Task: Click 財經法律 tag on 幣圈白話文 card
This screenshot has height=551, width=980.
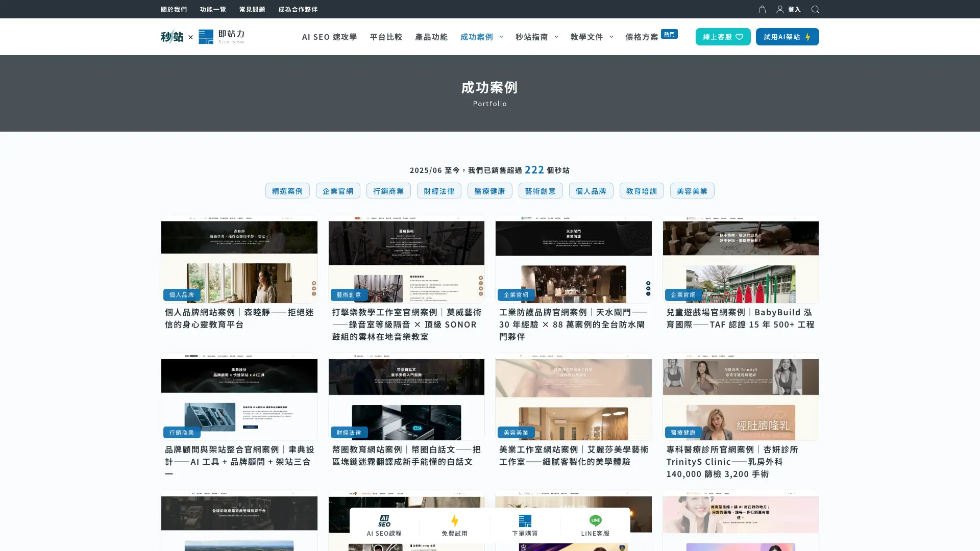Action: coord(349,433)
